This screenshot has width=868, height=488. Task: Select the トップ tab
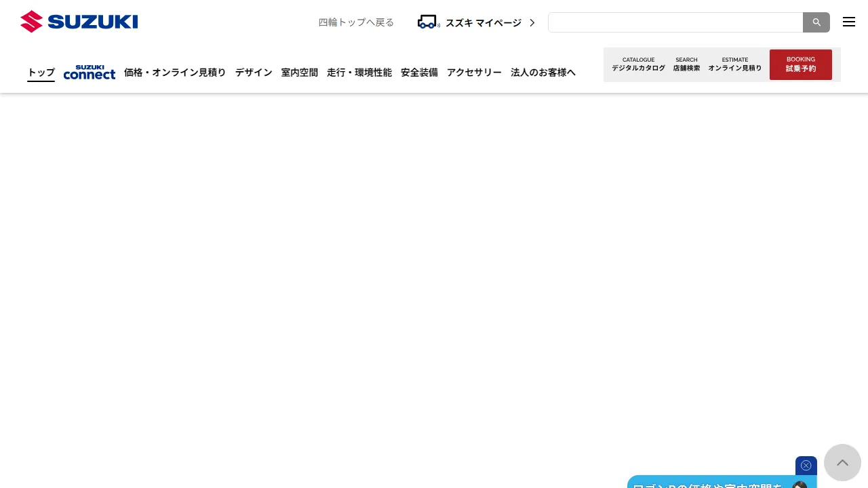tap(41, 73)
